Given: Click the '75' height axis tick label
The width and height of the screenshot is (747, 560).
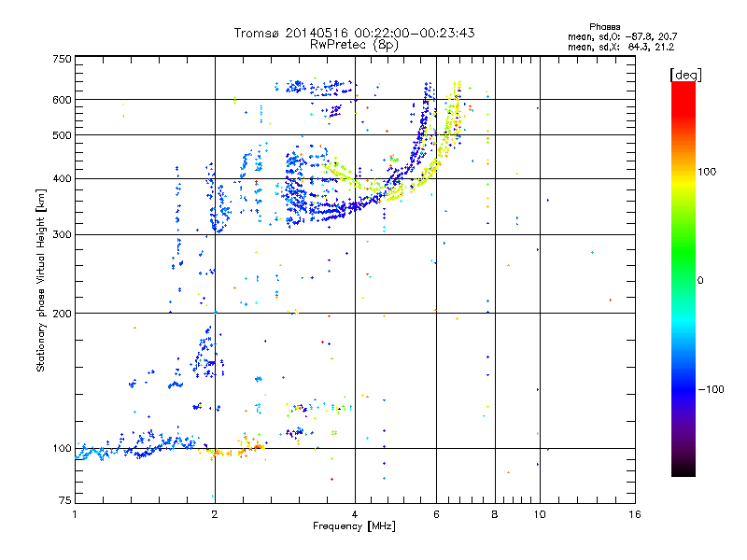Looking at the screenshot, I should click(65, 500).
